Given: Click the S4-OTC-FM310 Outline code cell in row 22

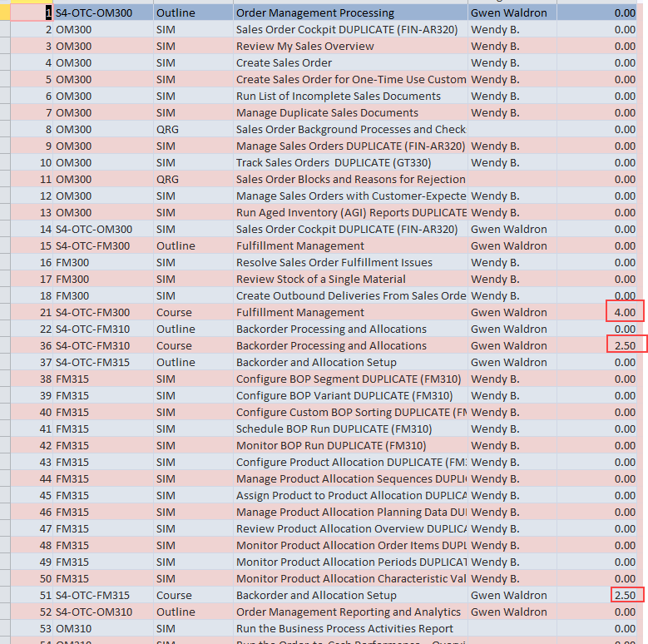Looking at the screenshot, I should pyautogui.click(x=102, y=329).
